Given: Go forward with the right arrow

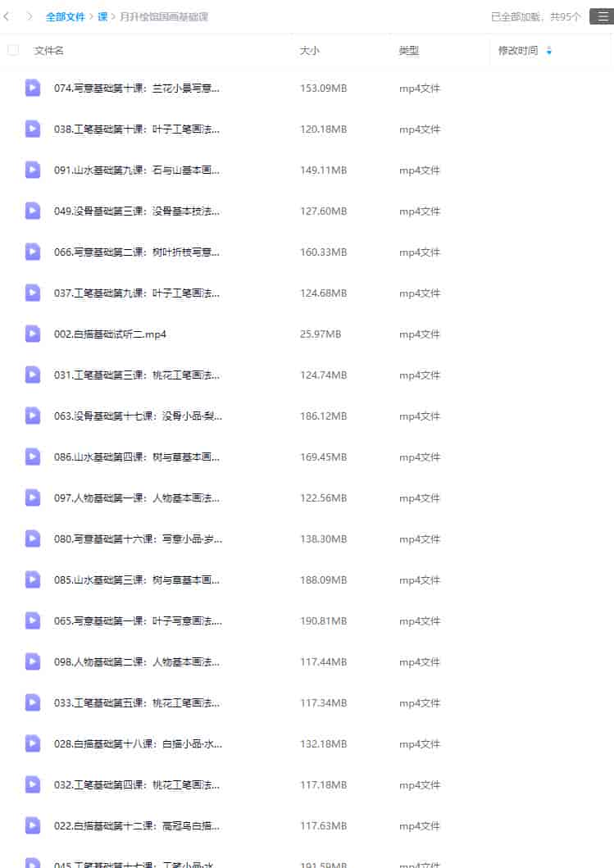Looking at the screenshot, I should [x=30, y=16].
